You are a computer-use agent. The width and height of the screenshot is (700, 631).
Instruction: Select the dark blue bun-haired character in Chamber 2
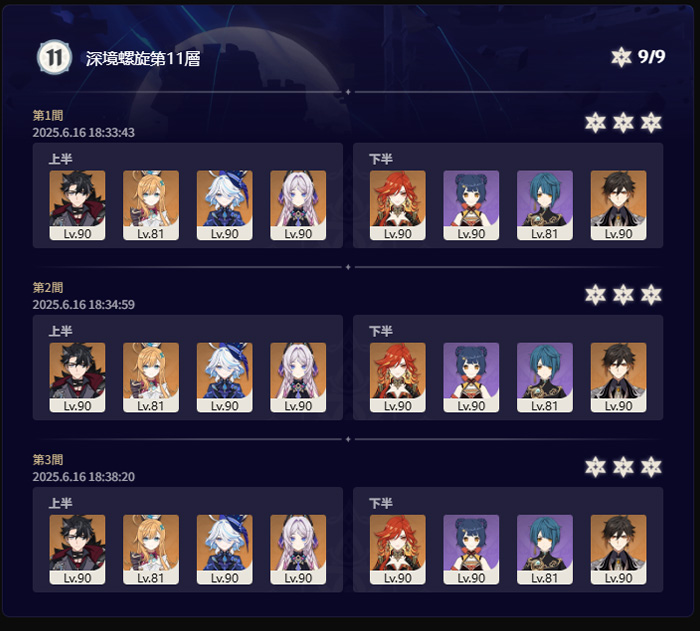pos(471,377)
